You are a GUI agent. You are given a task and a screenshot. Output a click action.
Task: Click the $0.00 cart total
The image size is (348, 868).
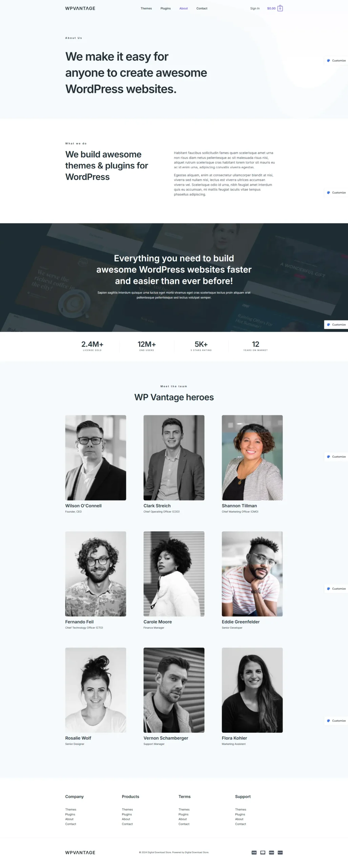pyautogui.click(x=271, y=8)
